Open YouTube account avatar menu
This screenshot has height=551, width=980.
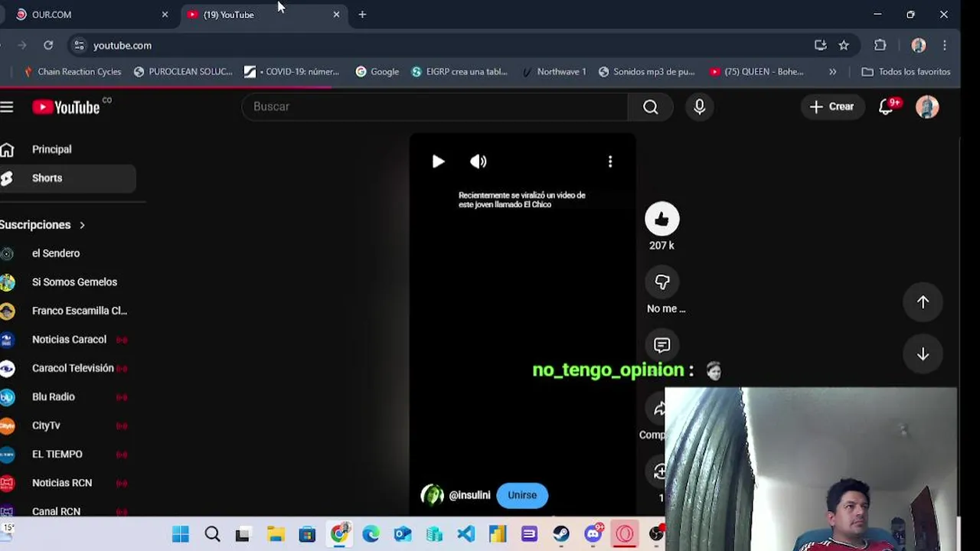click(927, 107)
